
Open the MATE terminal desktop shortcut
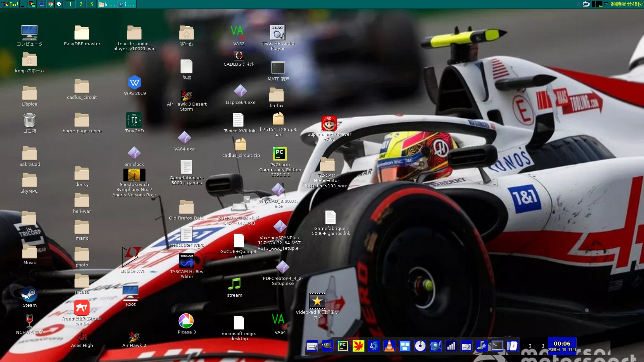278,68
